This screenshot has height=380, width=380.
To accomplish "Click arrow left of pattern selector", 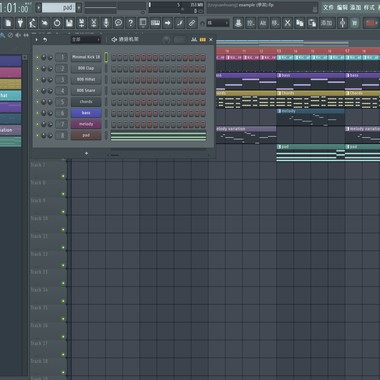I will click(x=39, y=8).
